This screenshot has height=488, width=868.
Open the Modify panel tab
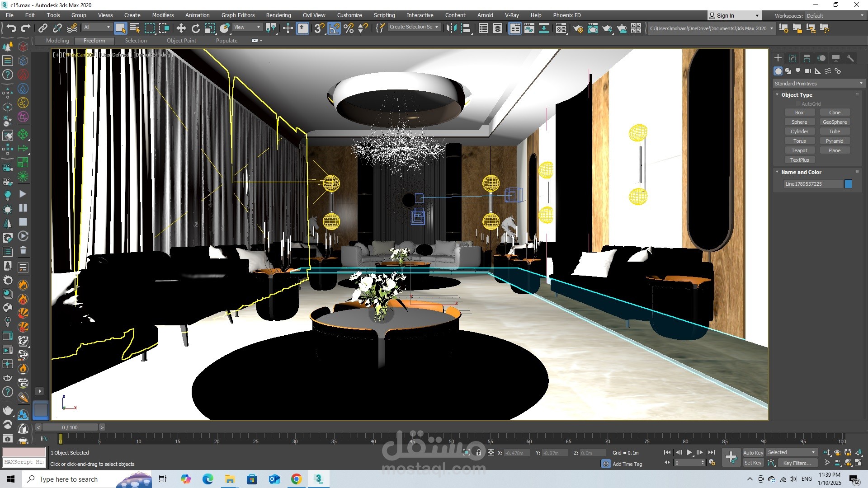click(793, 58)
